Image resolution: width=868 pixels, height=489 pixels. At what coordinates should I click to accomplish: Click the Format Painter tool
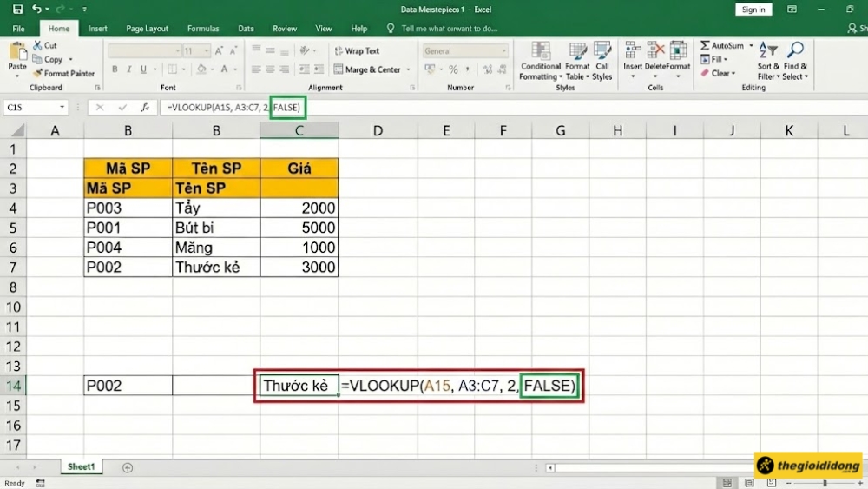tap(63, 74)
